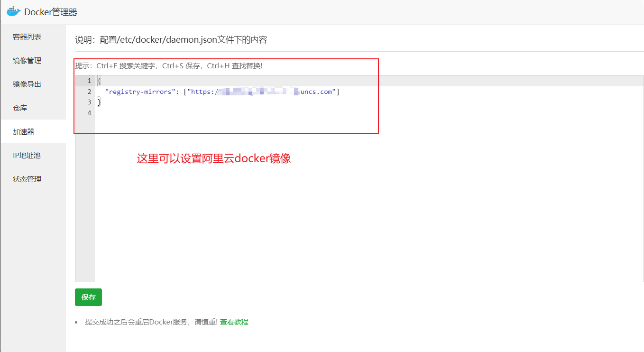644x352 pixels.
Task: Click the green 保存 button
Action: tap(88, 297)
